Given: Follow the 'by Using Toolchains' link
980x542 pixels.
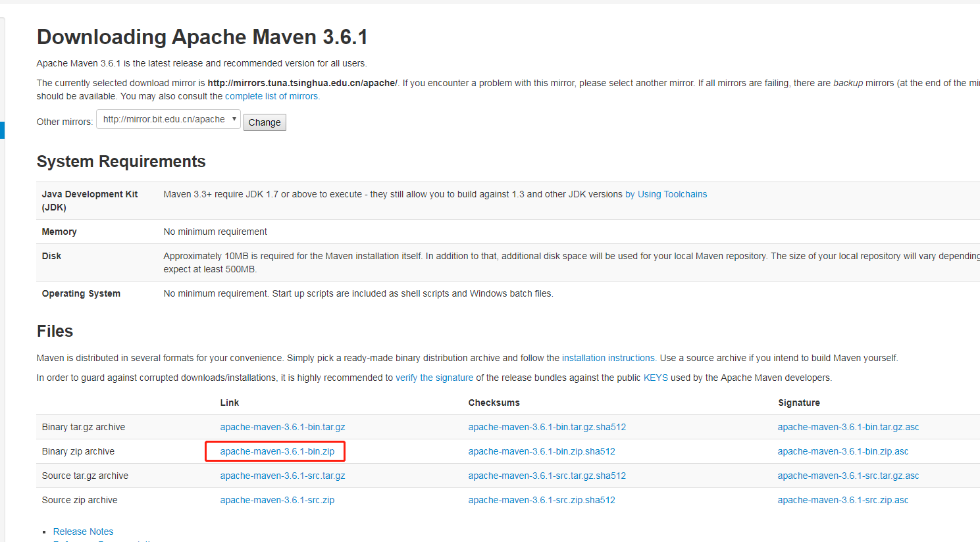Looking at the screenshot, I should (666, 194).
